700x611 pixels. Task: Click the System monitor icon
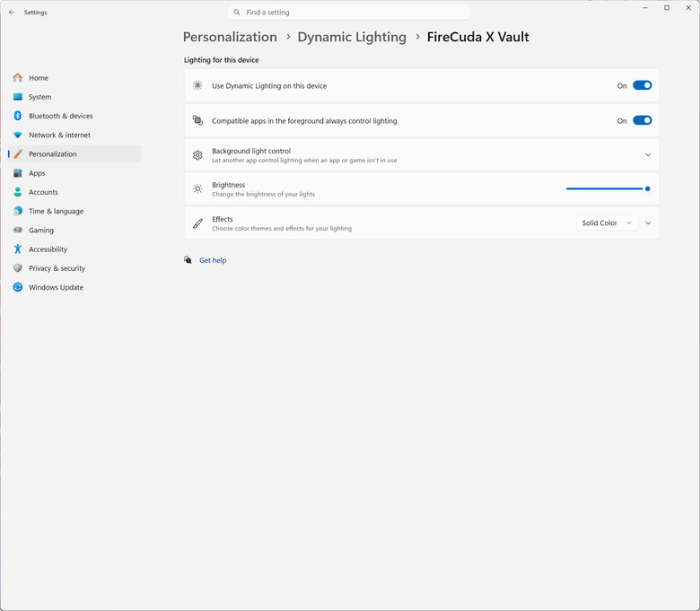(x=17, y=97)
